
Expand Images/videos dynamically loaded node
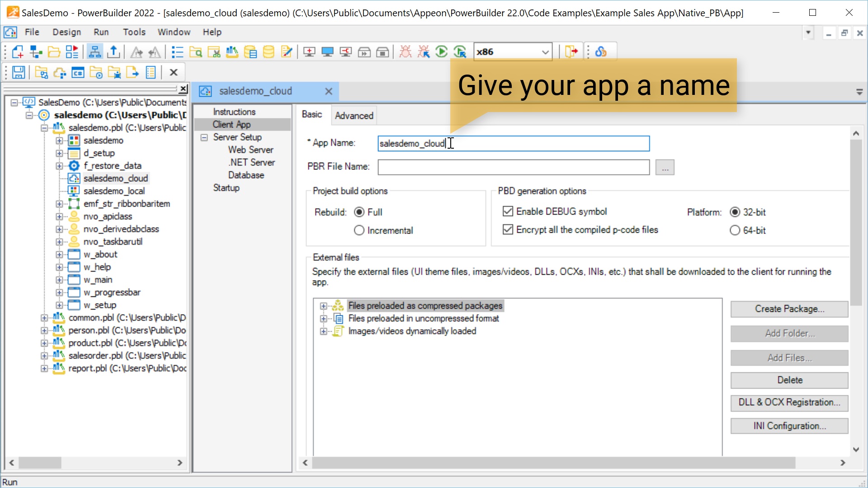pos(323,331)
